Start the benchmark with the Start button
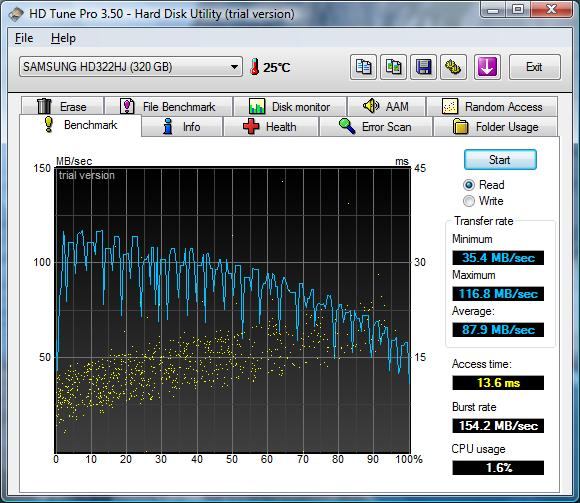The image size is (580, 503). 500,160
